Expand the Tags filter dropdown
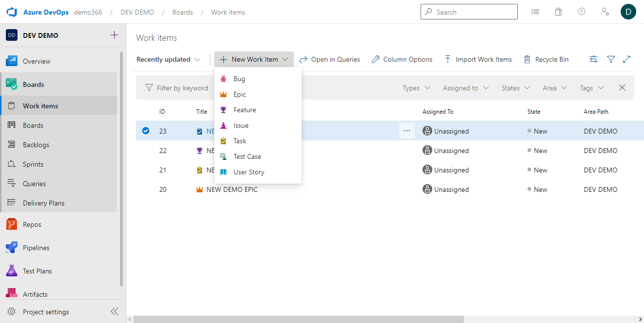644x323 pixels. coord(592,88)
